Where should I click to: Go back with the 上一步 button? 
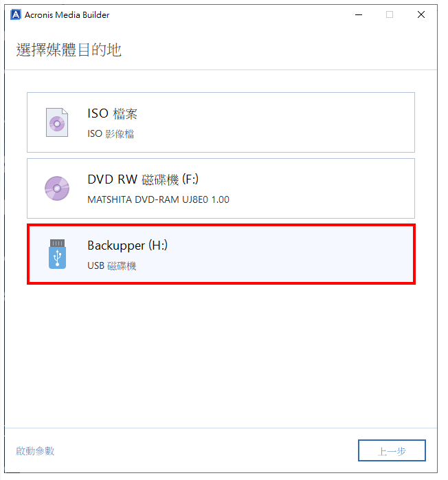(x=392, y=450)
